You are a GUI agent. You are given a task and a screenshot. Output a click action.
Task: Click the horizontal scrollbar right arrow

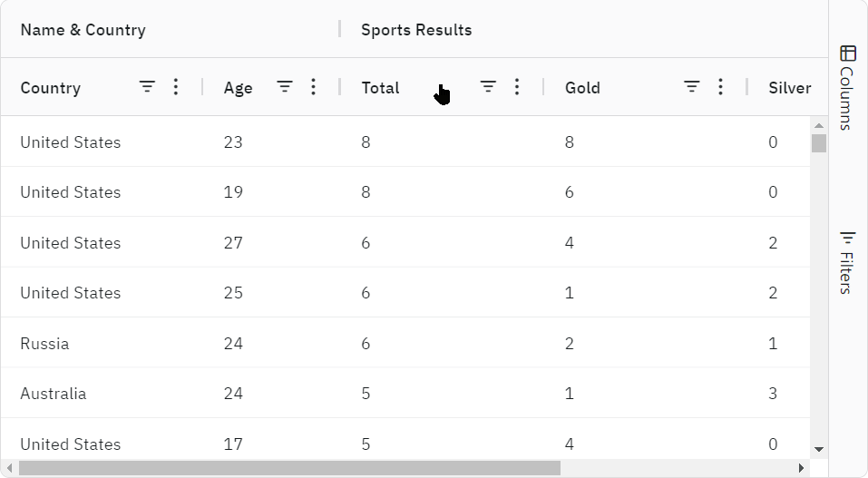(x=801, y=468)
